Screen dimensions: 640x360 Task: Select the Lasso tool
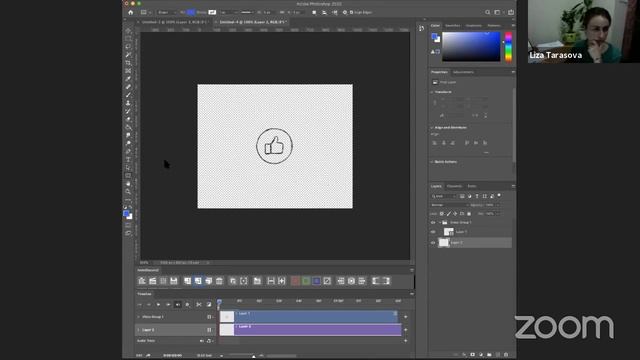(128, 47)
